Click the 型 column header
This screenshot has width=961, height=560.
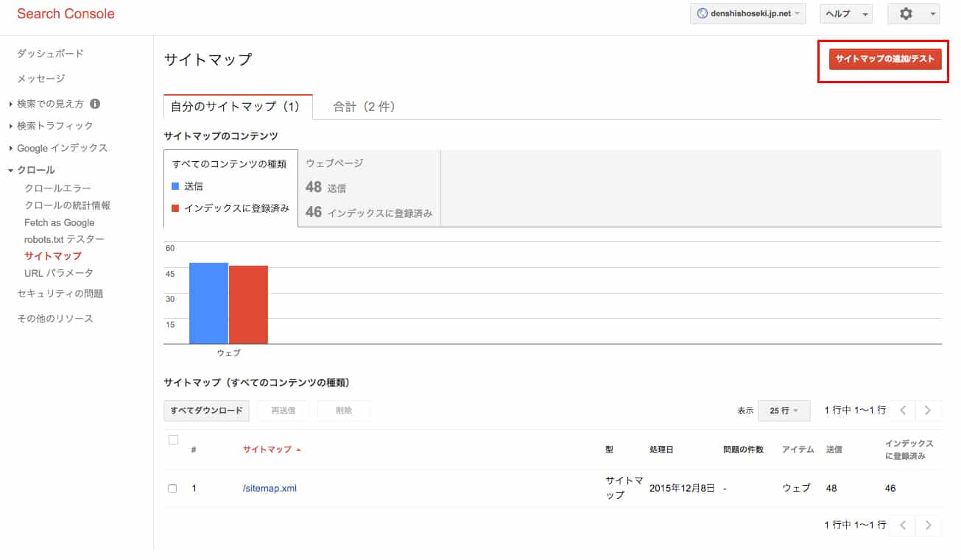pos(610,450)
